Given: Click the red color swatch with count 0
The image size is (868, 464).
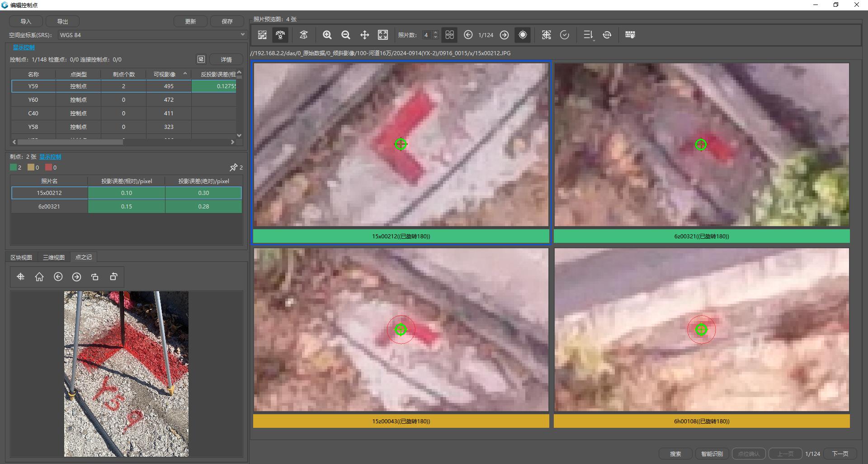Looking at the screenshot, I should (x=48, y=167).
